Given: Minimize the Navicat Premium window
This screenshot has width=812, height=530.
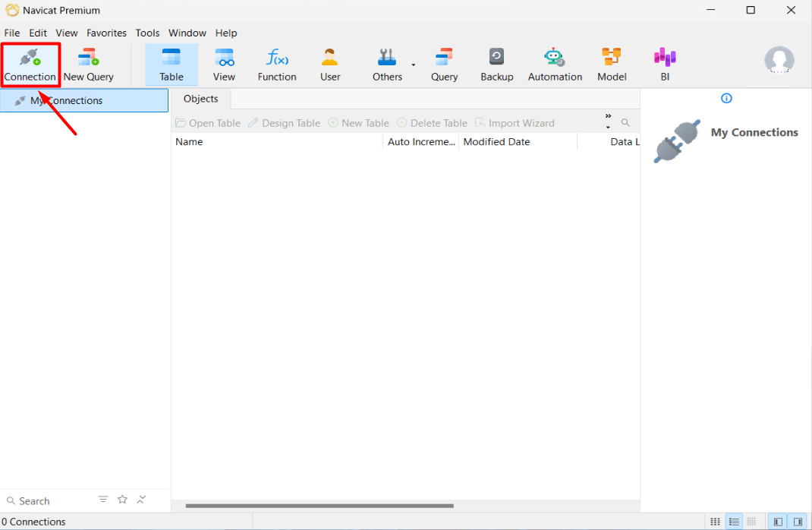Looking at the screenshot, I should click(710, 10).
